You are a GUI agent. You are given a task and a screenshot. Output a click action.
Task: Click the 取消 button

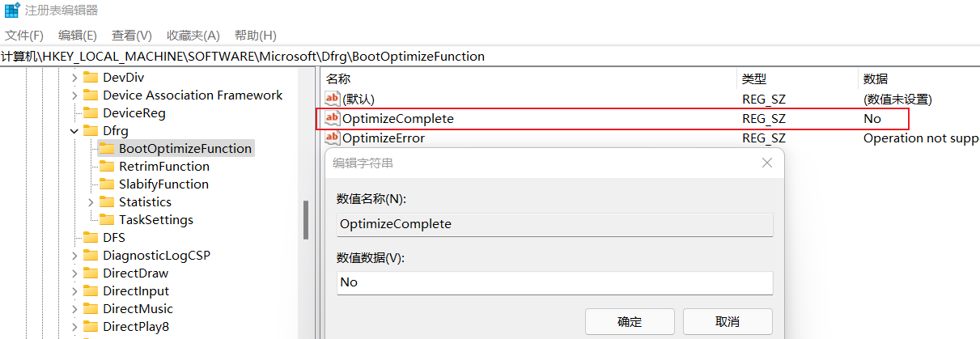pyautogui.click(x=728, y=321)
